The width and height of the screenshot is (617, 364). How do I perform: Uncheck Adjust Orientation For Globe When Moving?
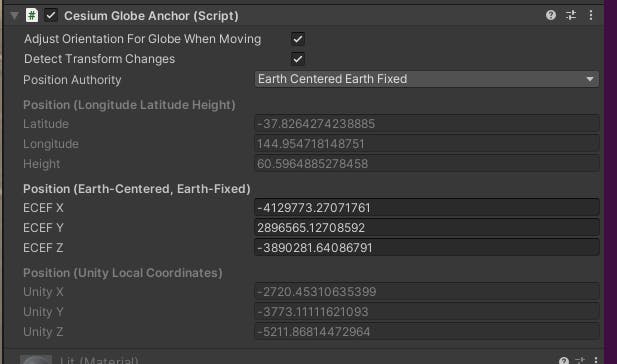[x=298, y=39]
